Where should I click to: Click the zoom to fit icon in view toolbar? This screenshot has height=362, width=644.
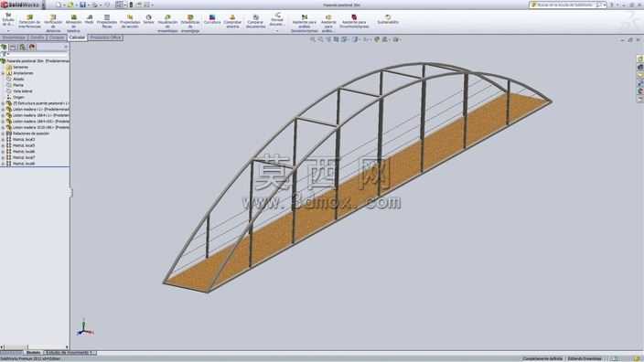(x=313, y=39)
